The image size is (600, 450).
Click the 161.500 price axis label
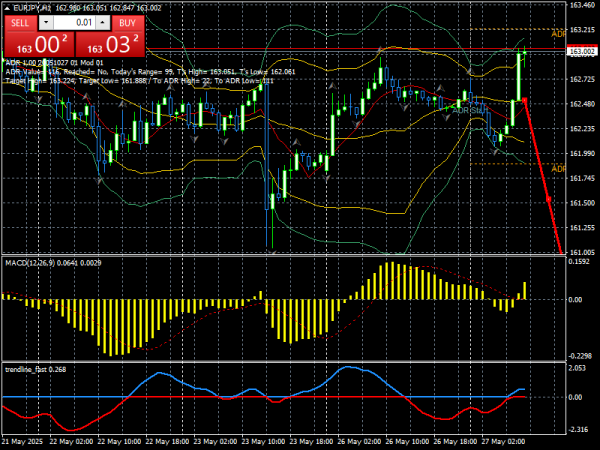point(582,203)
